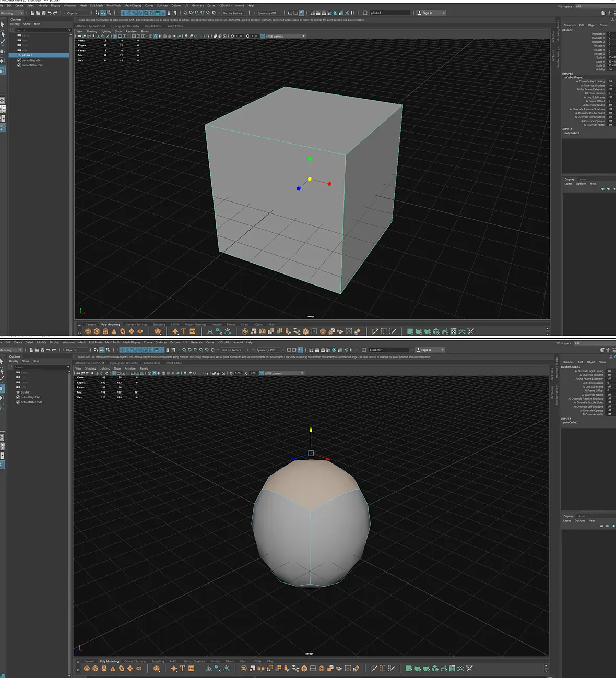Click New Scene icon in bottom window status line
Screen dimensions: 616x678
31,350
